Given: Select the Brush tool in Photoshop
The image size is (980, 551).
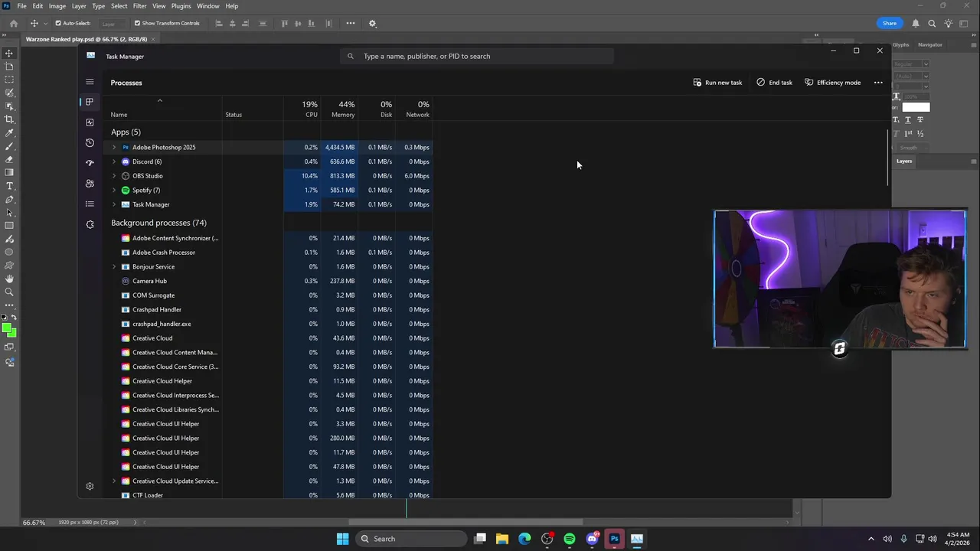Looking at the screenshot, I should (9, 146).
